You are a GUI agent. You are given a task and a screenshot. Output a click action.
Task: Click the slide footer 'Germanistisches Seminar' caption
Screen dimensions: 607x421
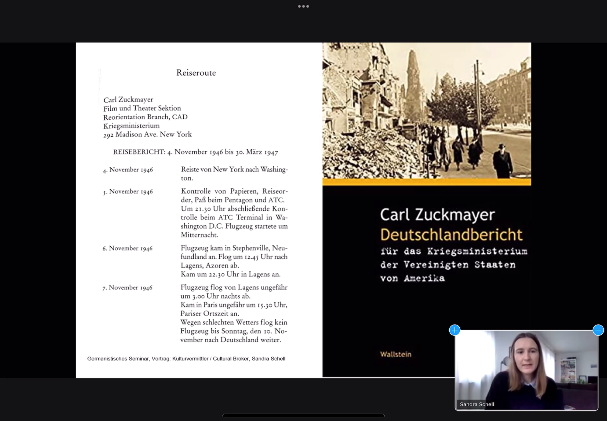[186, 359]
